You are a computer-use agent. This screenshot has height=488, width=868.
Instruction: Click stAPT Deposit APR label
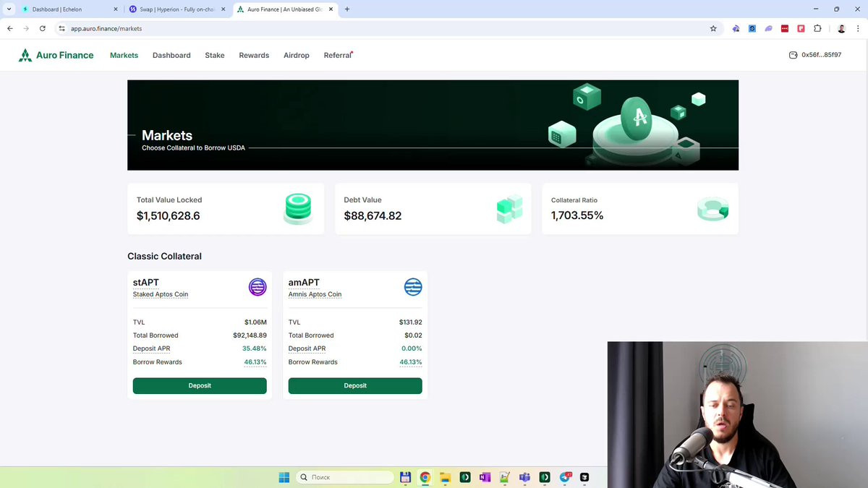(151, 348)
